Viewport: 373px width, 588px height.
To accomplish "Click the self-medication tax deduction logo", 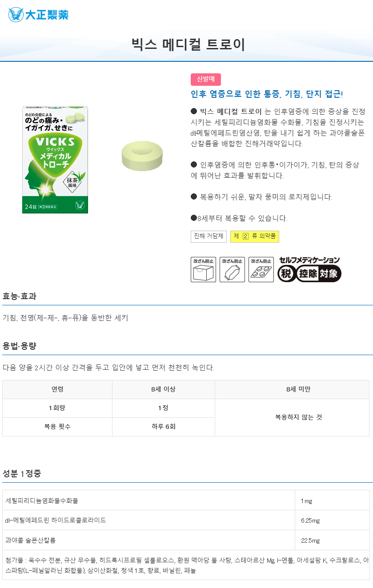I will click(309, 269).
